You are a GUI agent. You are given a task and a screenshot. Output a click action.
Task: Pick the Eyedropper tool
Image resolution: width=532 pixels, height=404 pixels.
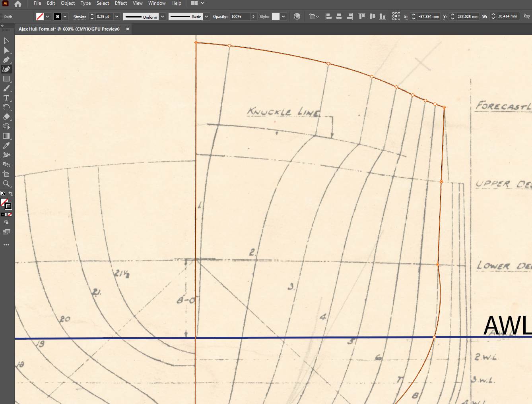[x=6, y=146]
